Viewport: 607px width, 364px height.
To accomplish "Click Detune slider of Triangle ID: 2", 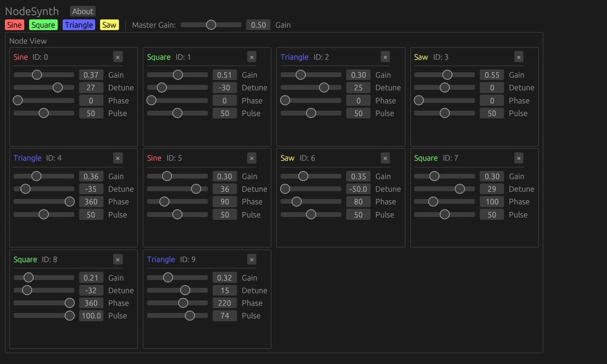I will click(311, 87).
